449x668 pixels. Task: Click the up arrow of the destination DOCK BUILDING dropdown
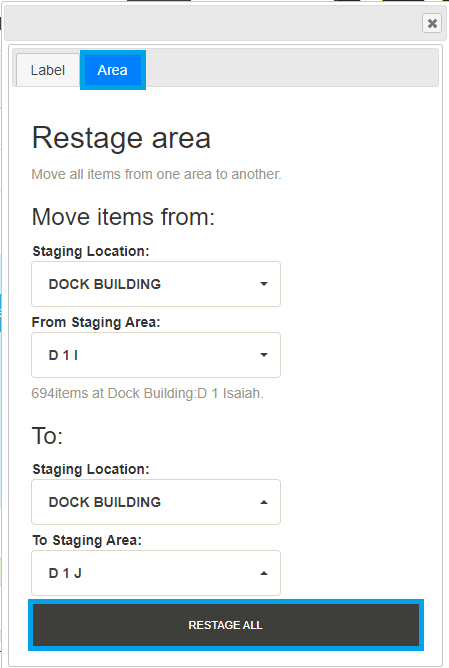coord(264,502)
